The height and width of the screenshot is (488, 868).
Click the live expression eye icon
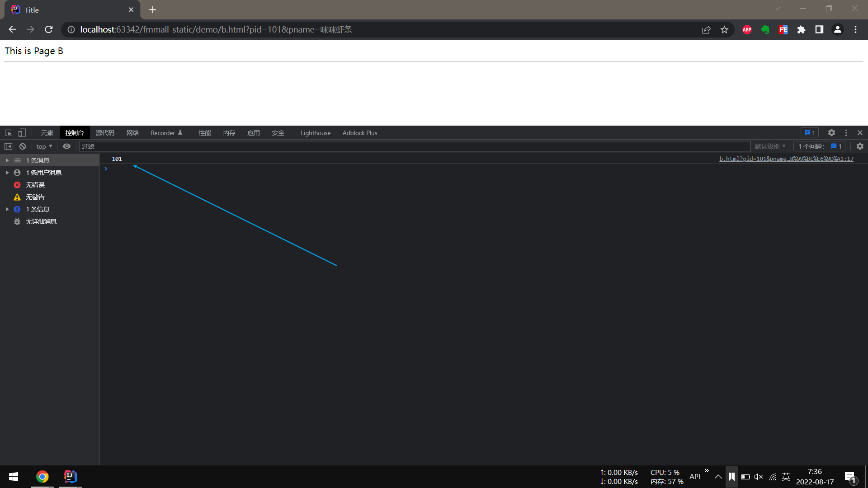click(x=66, y=146)
